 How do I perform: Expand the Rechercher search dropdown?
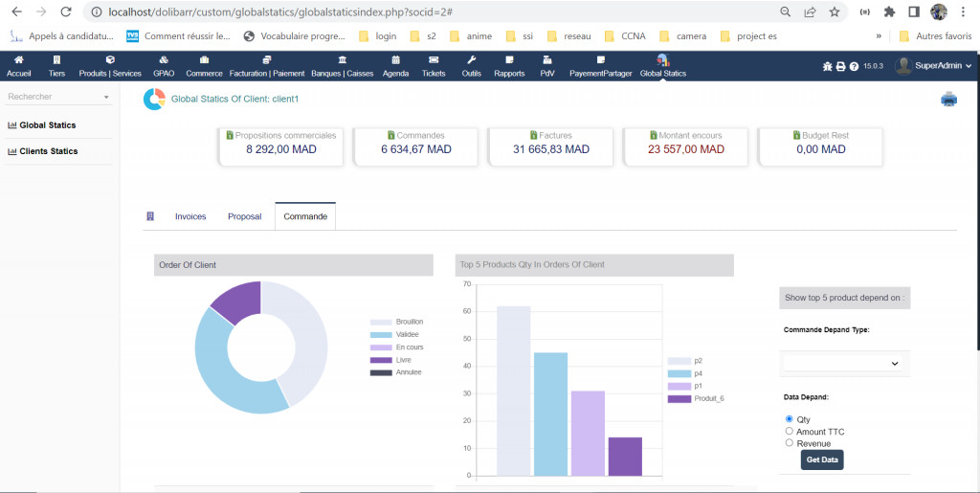[58, 97]
